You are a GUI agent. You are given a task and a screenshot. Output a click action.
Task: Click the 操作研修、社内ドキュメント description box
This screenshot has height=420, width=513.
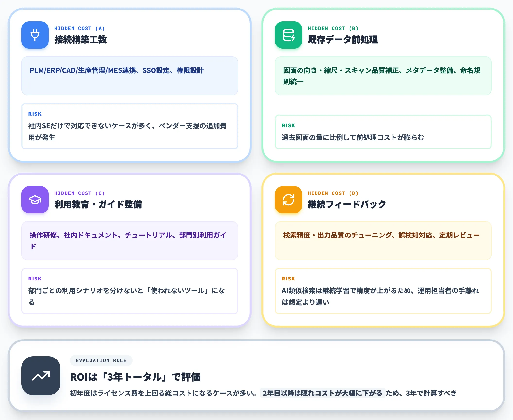point(130,241)
